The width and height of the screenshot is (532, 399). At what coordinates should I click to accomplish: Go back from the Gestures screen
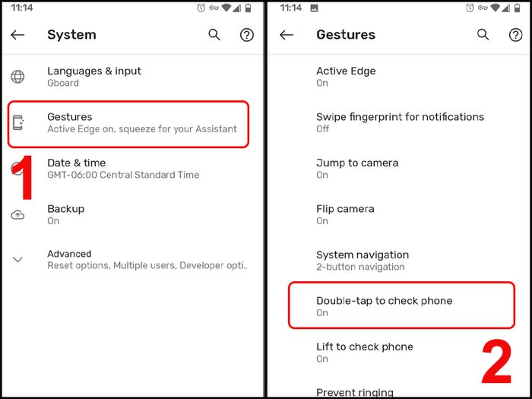click(287, 35)
